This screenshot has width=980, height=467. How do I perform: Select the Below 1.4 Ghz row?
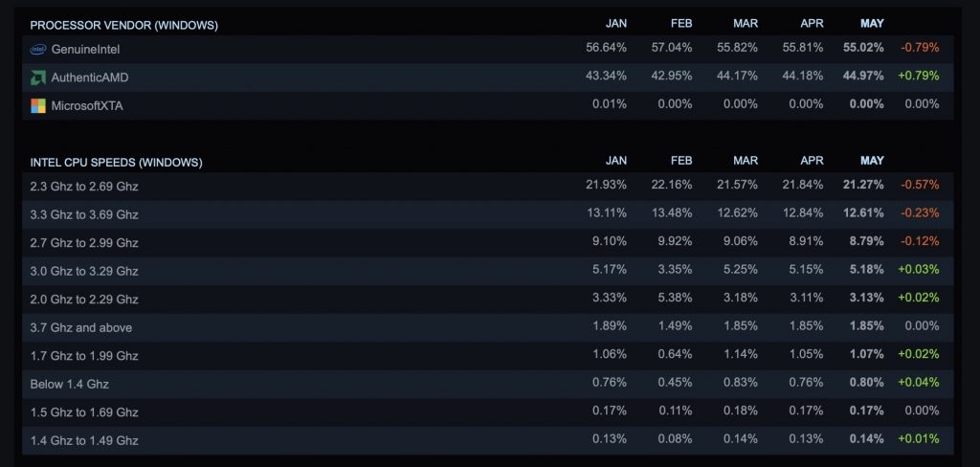click(487, 384)
